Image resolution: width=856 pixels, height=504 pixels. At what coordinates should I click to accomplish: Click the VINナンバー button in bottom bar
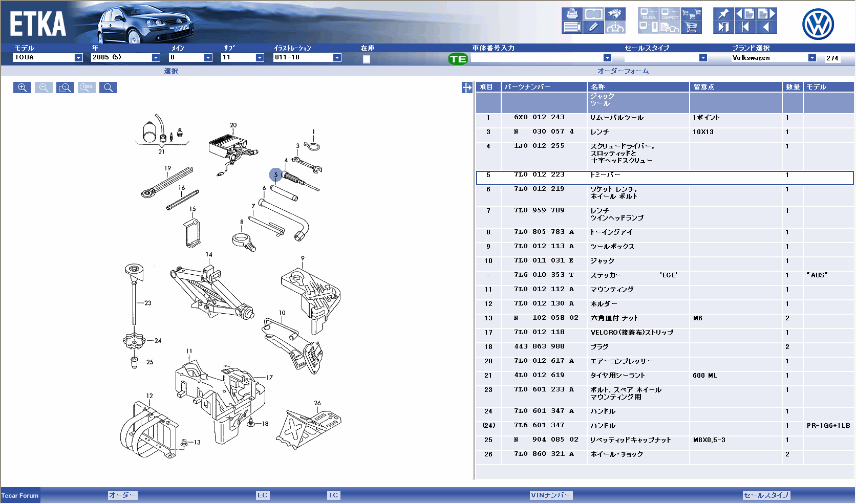coord(550,495)
